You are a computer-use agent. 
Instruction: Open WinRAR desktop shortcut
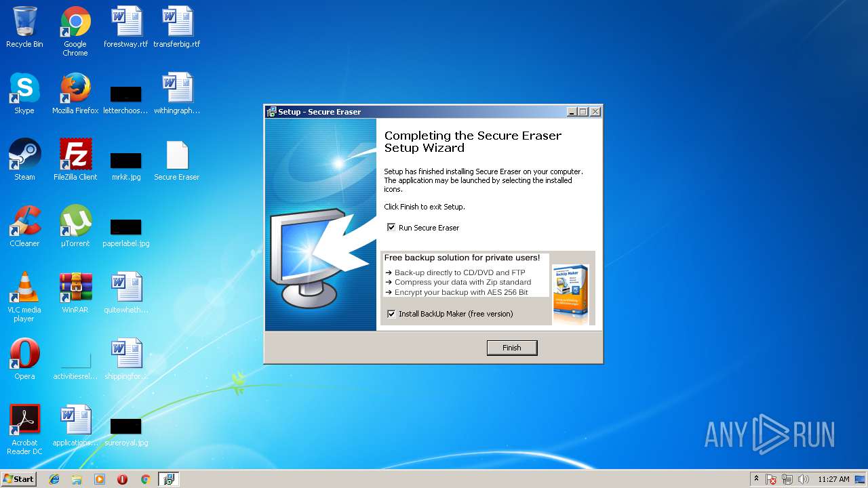coord(75,293)
